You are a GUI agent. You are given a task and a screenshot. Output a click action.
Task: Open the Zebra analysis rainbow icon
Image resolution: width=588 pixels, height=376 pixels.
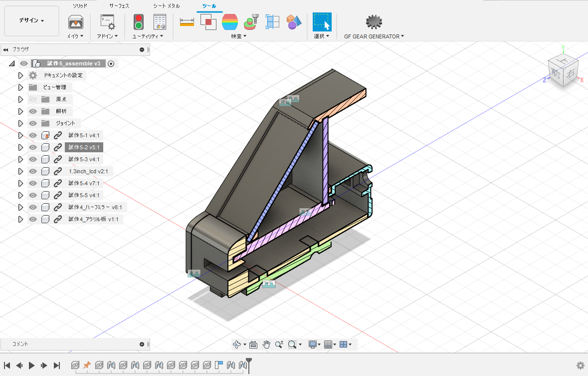click(x=229, y=22)
